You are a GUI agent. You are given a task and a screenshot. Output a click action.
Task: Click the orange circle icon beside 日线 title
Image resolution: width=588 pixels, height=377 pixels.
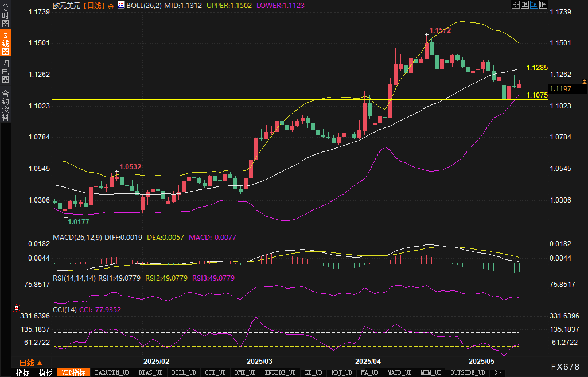coord(111,6)
